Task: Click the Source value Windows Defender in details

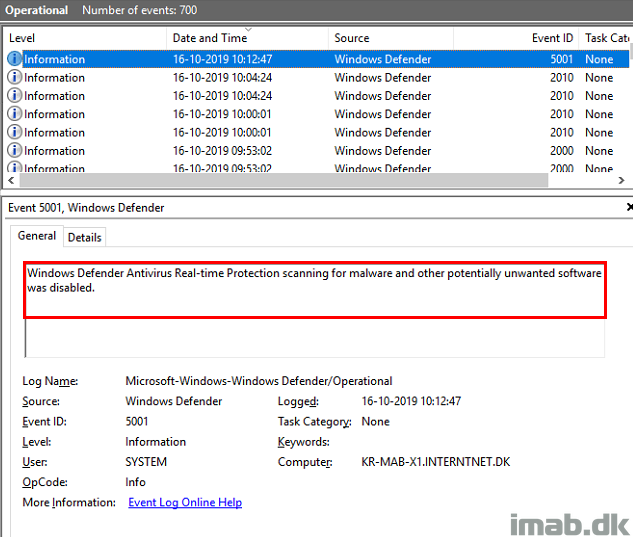Action: click(174, 401)
